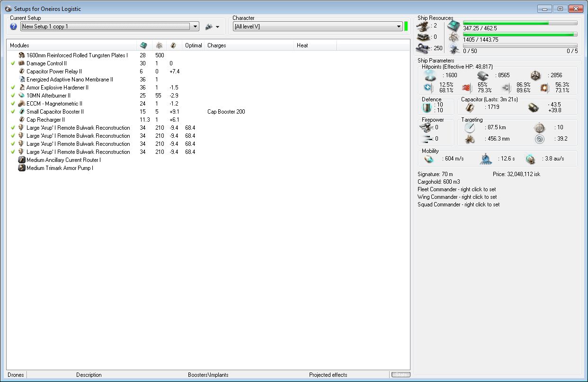Toggle ECCM - Magnetometric II checkmark
Screen dimensions: 588x382
click(x=13, y=104)
